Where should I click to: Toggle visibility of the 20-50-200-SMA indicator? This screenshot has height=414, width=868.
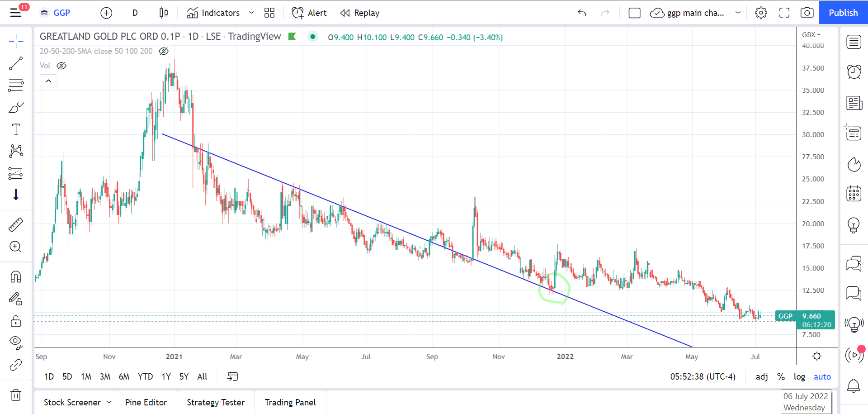[x=164, y=51]
